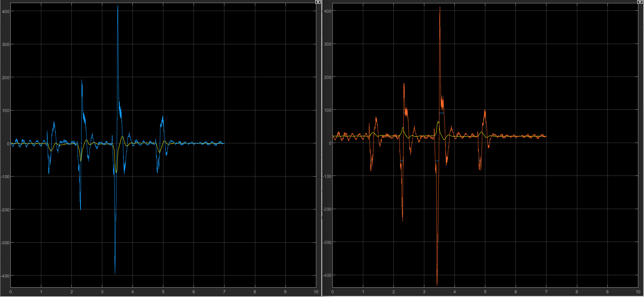This screenshot has width=644, height=297.
Task: Click x-axis label 10 on right plot
Action: pos(638,292)
